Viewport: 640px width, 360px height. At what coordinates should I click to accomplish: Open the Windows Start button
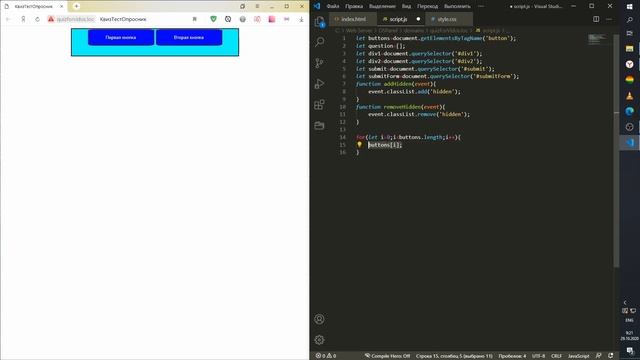[x=629, y=6]
